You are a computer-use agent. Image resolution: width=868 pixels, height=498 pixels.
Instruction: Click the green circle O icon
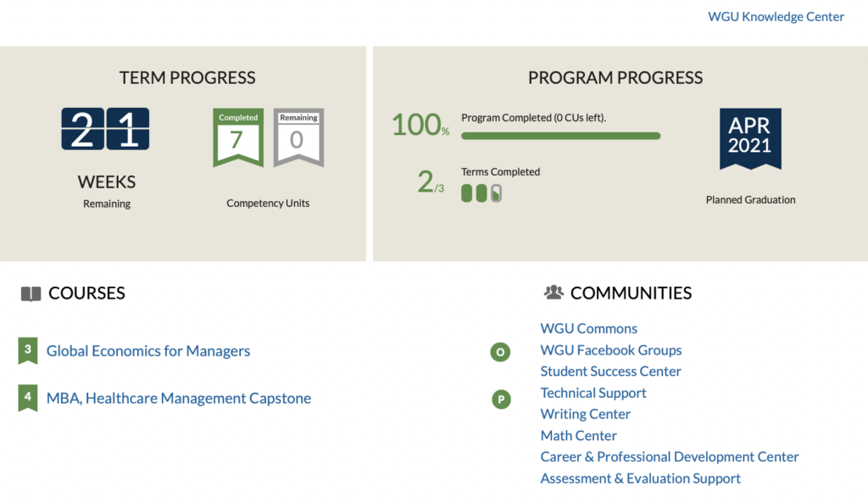(501, 352)
